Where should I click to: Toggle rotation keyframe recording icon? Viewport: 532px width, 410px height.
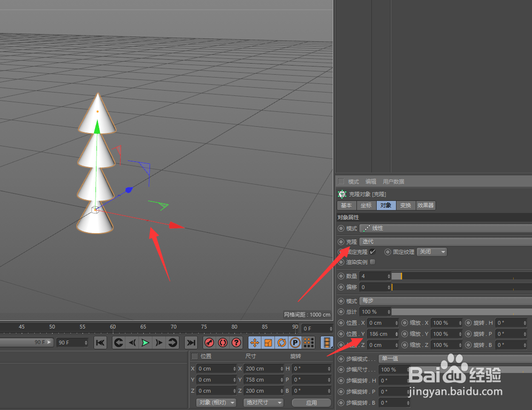[282, 343]
